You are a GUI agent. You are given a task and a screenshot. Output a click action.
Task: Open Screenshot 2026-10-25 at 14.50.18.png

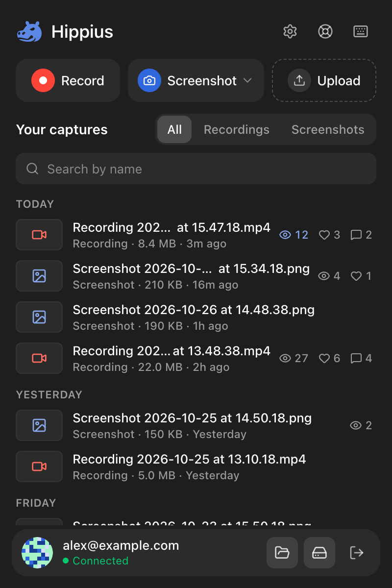click(x=192, y=418)
